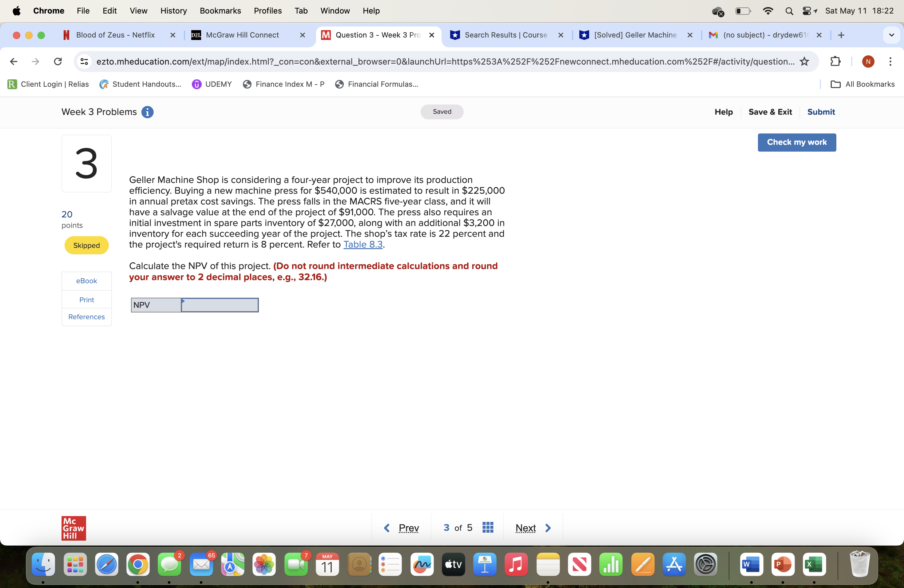
Task: Click Check my work button
Action: [796, 142]
